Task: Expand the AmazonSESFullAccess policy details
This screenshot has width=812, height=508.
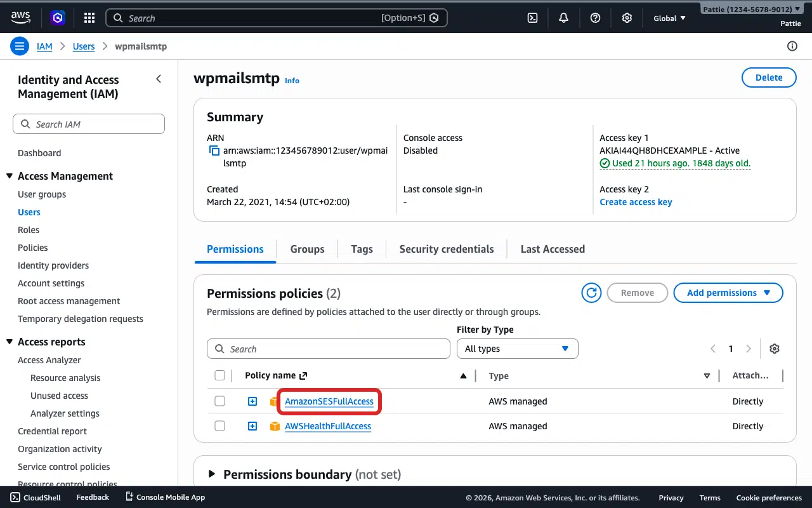Action: [252, 401]
